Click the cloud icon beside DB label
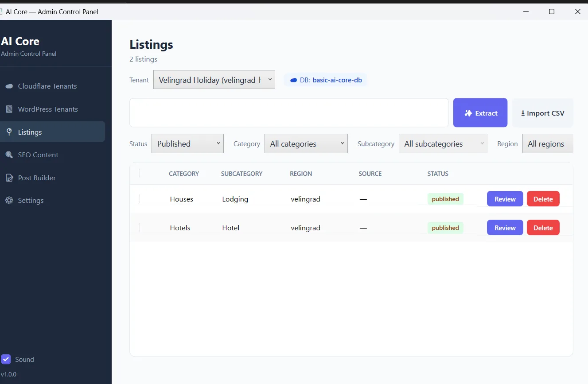Image resolution: width=588 pixels, height=384 pixels. 293,80
